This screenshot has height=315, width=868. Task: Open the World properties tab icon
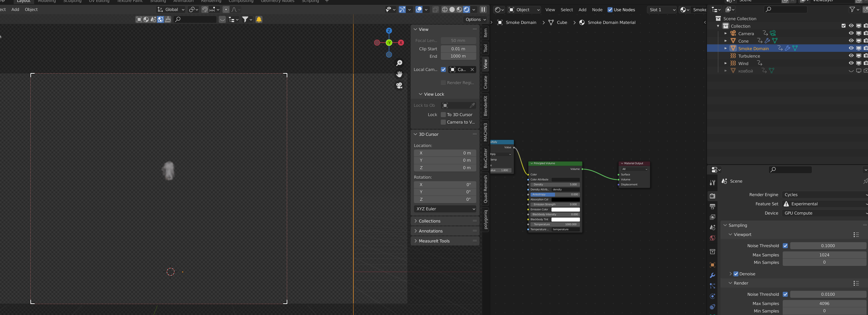(x=712, y=238)
